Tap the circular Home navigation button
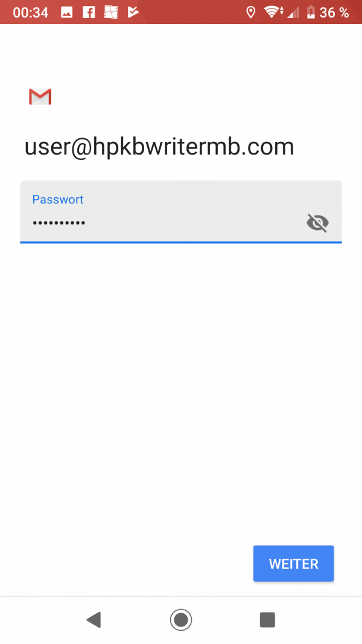 click(181, 619)
